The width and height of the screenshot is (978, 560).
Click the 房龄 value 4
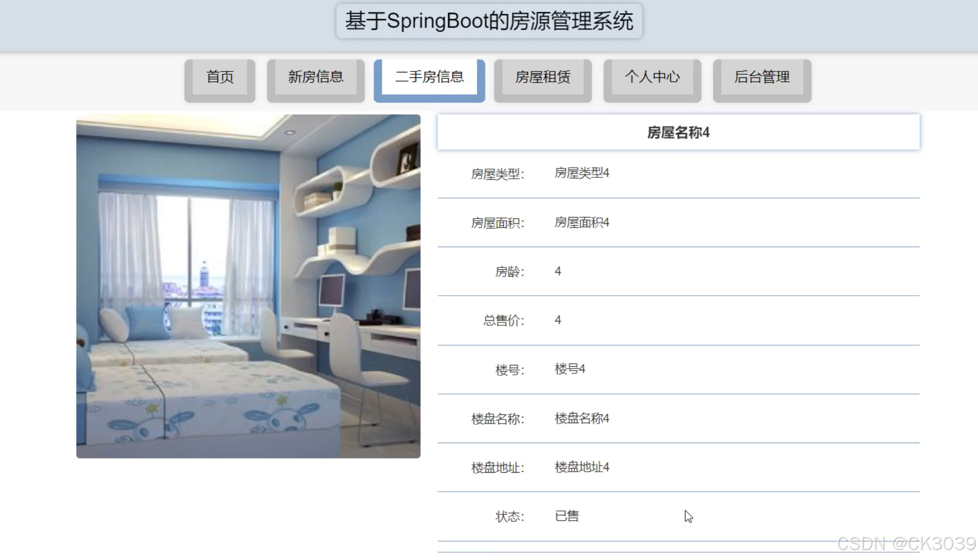[x=558, y=272]
